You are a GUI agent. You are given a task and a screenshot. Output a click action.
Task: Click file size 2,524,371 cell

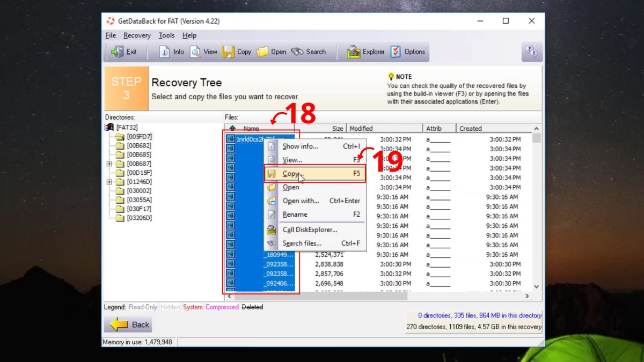pos(329,255)
